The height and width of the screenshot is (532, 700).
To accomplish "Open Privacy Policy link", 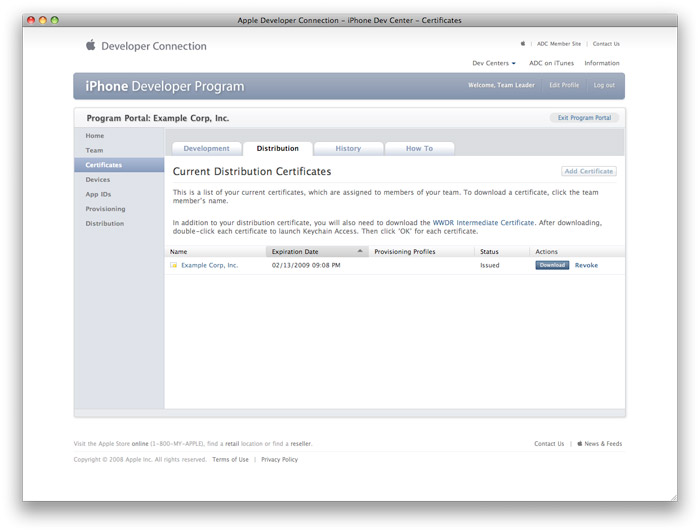I will 279,459.
